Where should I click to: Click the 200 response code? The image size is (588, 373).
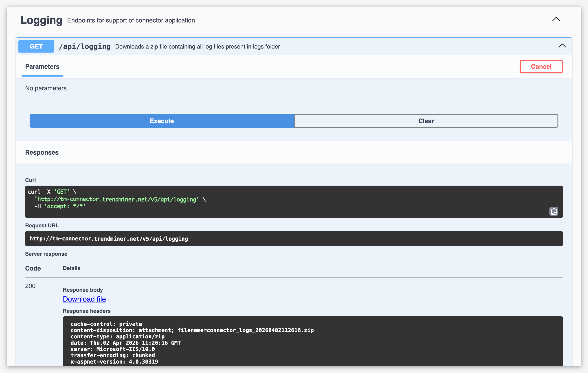(30, 286)
